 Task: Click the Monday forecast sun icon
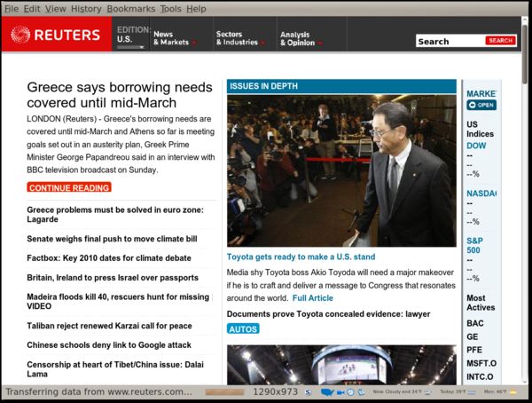[x=513, y=392]
